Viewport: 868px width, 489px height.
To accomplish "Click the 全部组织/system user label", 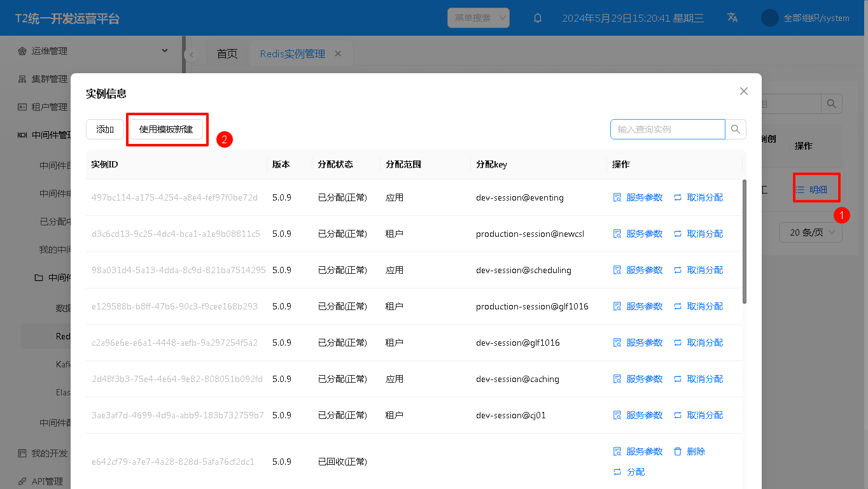I will click(816, 18).
